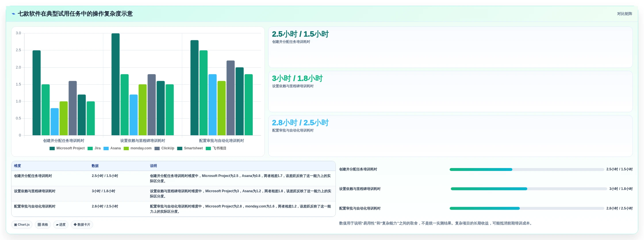Viewport: 644px width, 240px height.
Task: Click the Chart.js tag chip
Action: pos(22,224)
